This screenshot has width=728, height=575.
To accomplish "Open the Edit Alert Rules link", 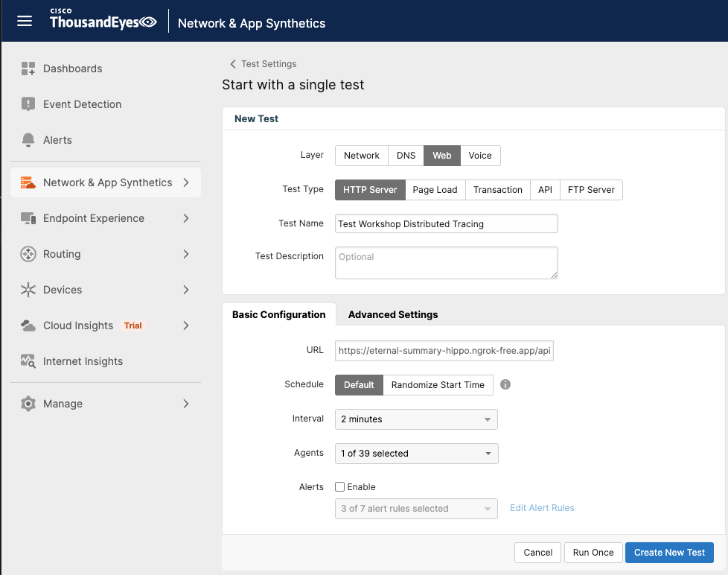I will [542, 508].
